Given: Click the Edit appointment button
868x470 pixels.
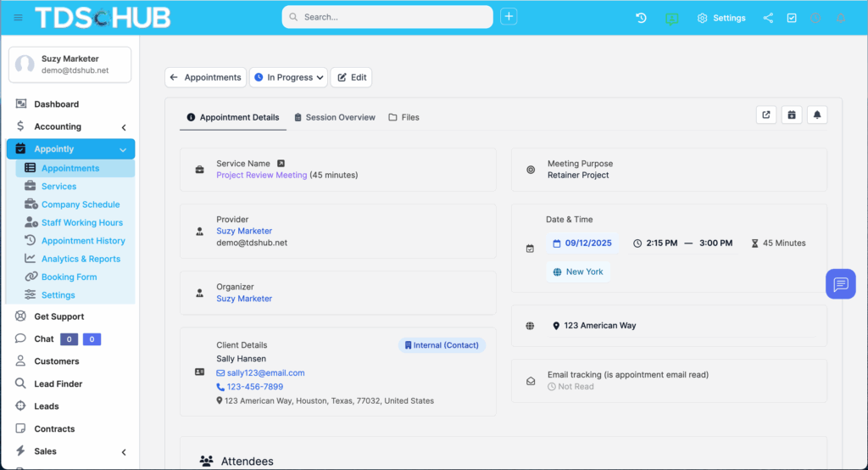Looking at the screenshot, I should [351, 77].
